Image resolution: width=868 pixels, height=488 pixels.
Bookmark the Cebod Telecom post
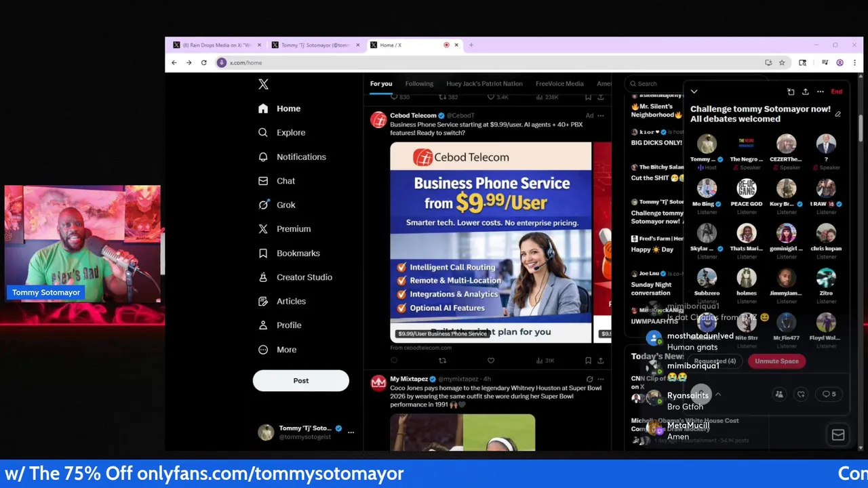point(588,361)
